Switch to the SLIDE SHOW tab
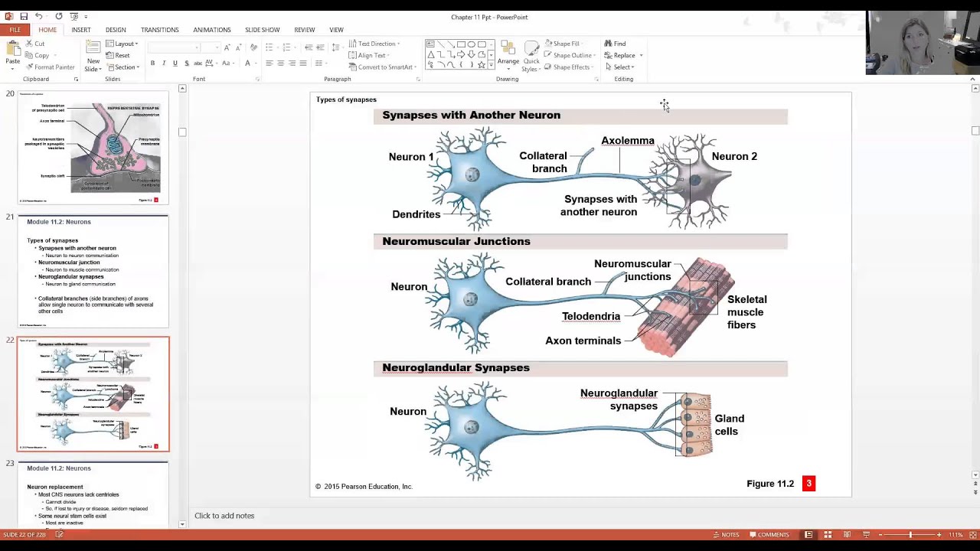 tap(262, 30)
